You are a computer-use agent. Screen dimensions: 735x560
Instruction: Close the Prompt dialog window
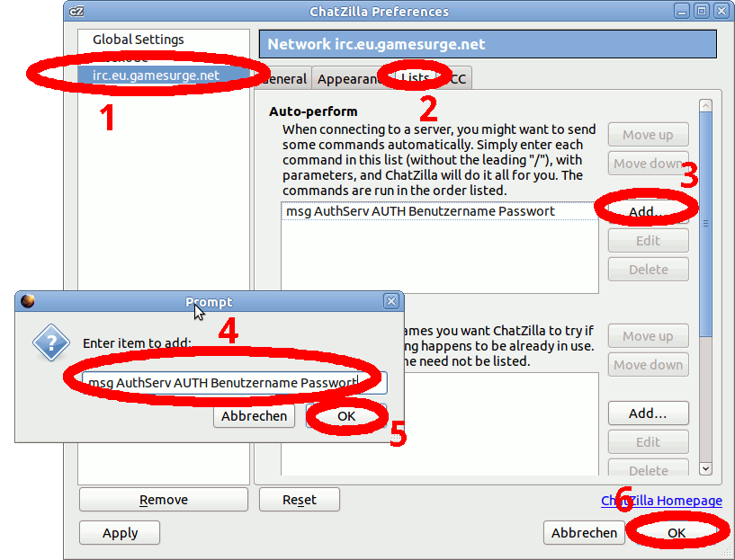pos(391,301)
